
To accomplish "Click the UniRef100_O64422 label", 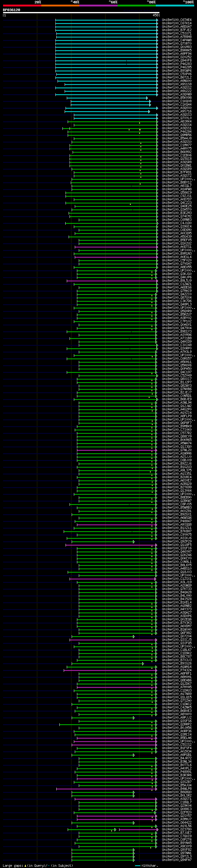I will tap(176, 822).
